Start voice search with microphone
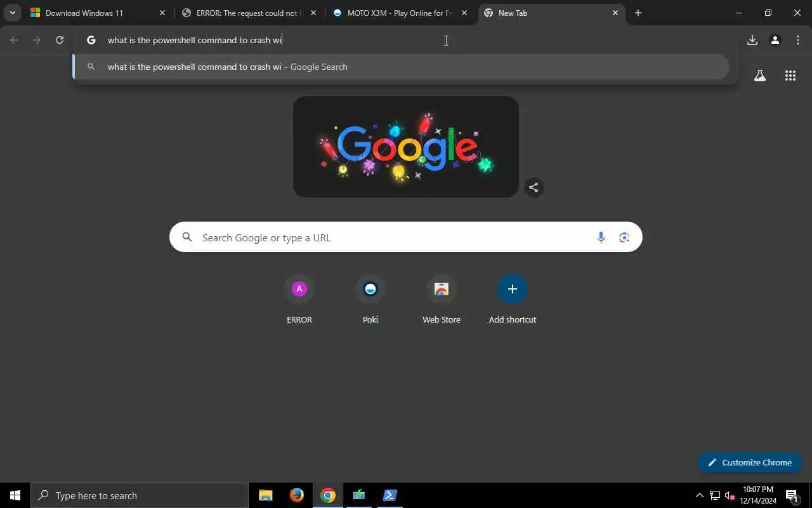Viewport: 812px width, 508px height. [601, 237]
